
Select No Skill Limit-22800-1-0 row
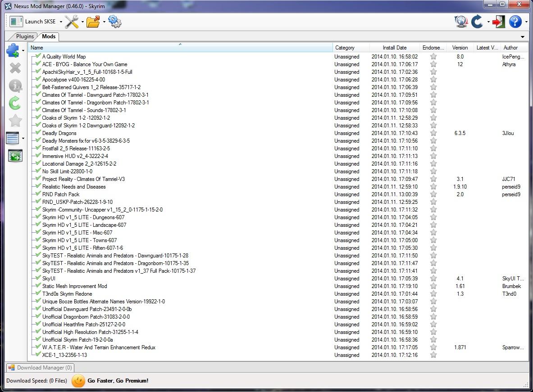(x=278, y=171)
